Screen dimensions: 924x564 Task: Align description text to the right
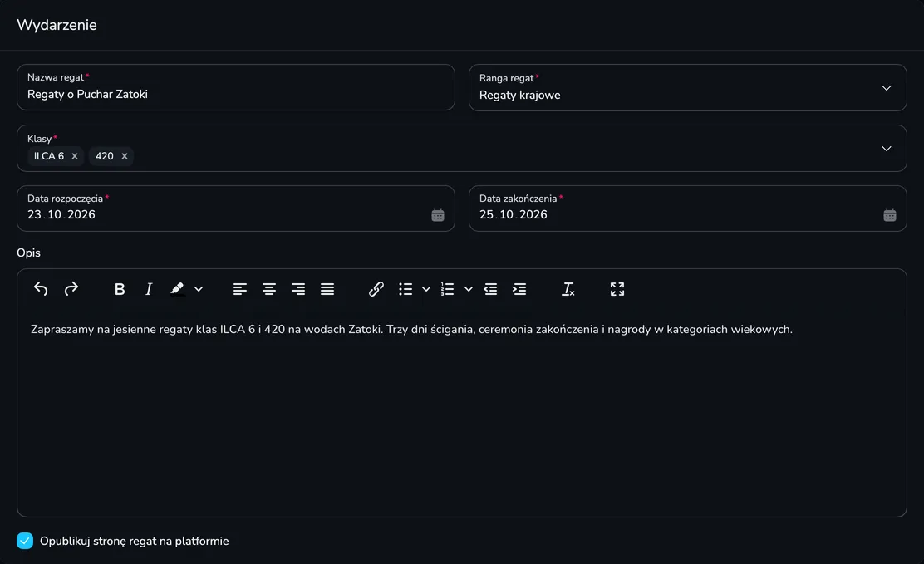[x=298, y=289]
